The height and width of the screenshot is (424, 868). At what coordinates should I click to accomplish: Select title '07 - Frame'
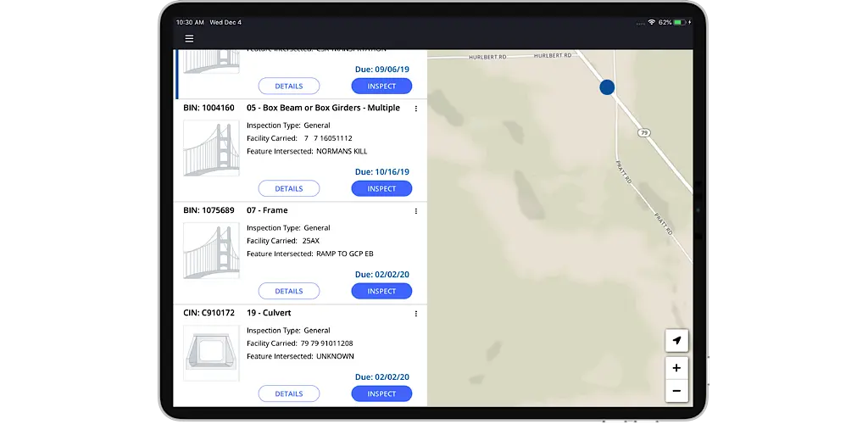(267, 210)
